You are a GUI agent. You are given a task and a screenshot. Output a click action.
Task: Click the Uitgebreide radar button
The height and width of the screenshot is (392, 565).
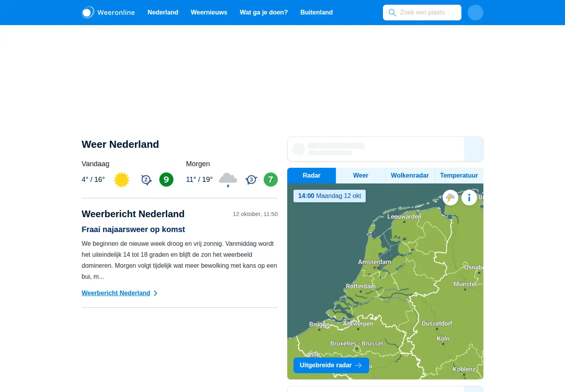coord(331,365)
